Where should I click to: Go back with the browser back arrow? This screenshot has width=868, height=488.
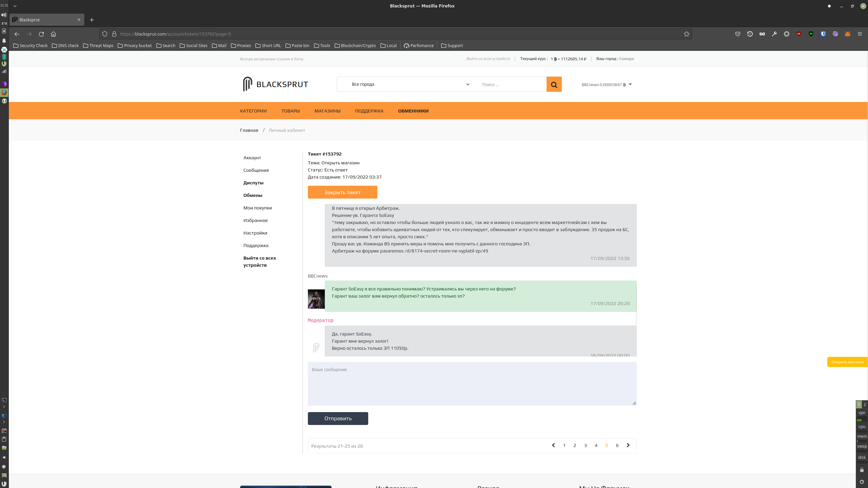[17, 34]
